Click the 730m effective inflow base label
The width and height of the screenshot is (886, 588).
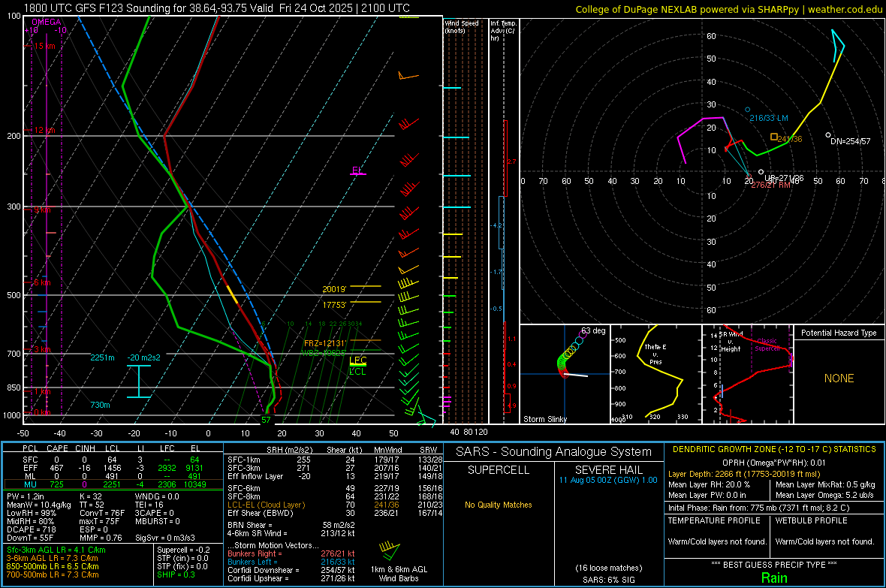click(100, 405)
